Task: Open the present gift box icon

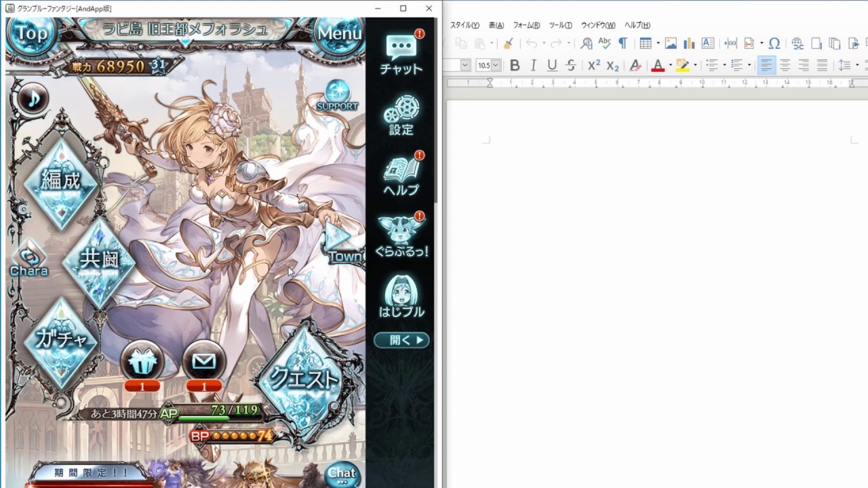Action: click(142, 361)
